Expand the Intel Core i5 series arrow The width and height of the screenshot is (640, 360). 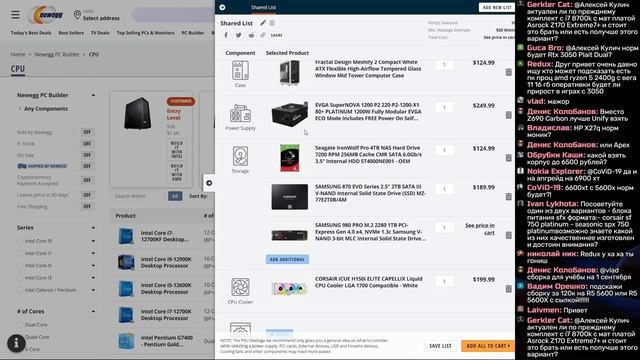(93, 266)
